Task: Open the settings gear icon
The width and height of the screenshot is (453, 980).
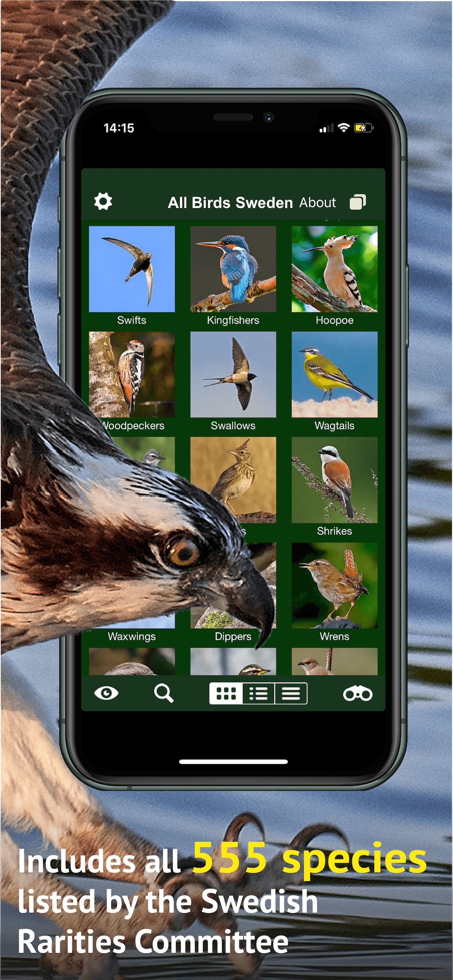Action: point(103,201)
